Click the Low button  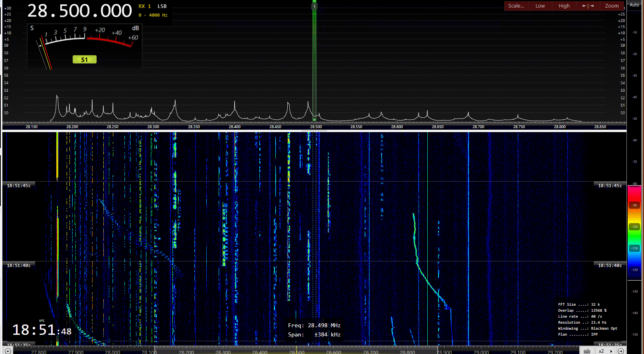pos(540,6)
